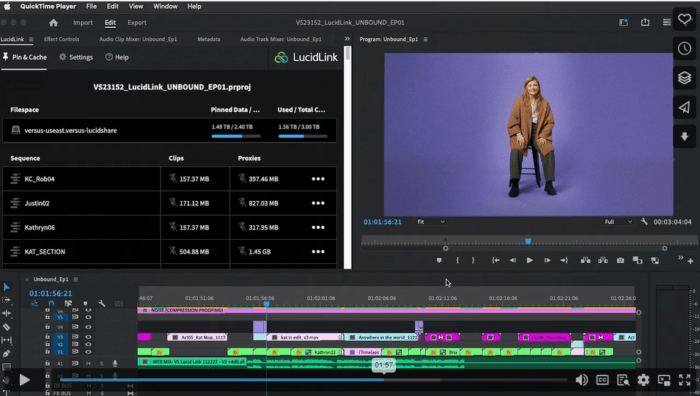Click the Home icon in the header
The width and height of the screenshot is (700, 396).
tap(54, 23)
